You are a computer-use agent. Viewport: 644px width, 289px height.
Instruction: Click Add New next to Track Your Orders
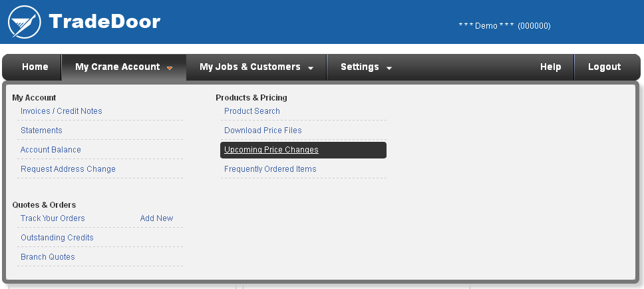click(x=156, y=218)
